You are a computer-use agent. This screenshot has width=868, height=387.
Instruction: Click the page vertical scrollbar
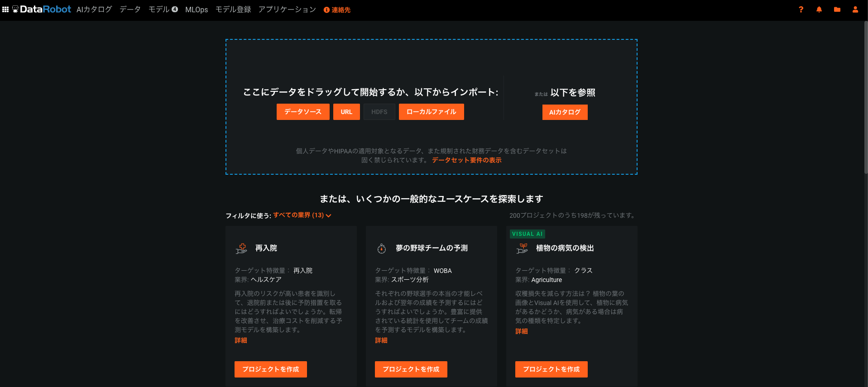(866, 97)
